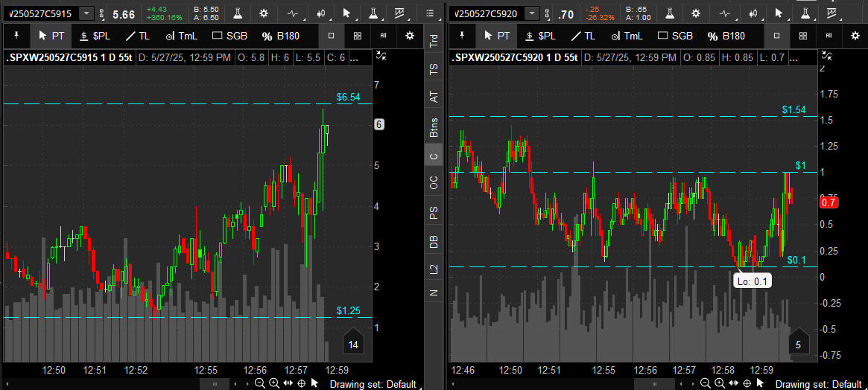Select the SGB rectangle tool in left chart
Image resolution: width=868 pixels, height=390 pixels.
click(x=229, y=36)
